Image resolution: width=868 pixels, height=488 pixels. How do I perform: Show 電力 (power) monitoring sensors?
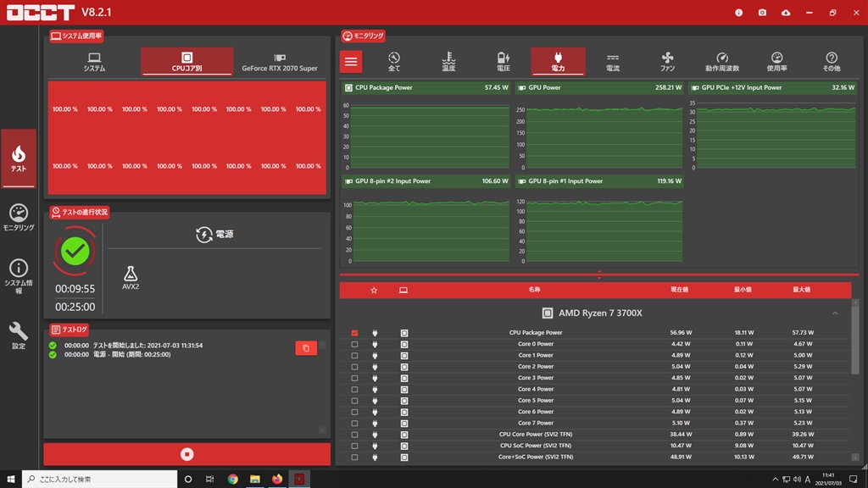coord(558,61)
